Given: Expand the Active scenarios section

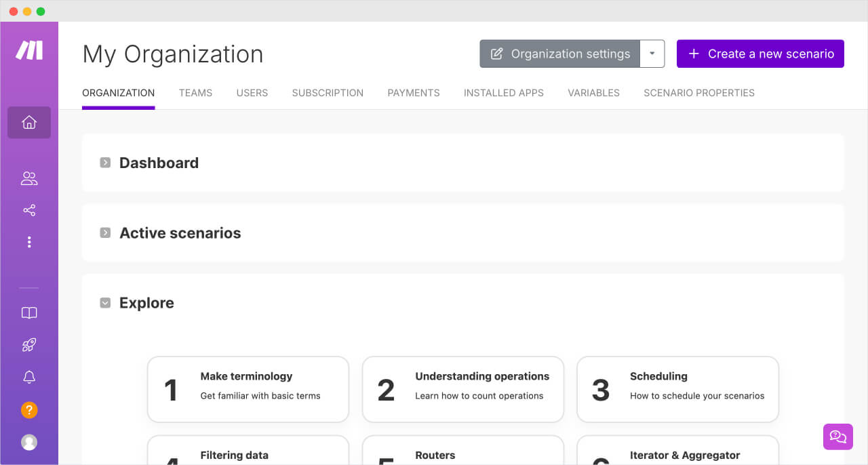Looking at the screenshot, I should 105,232.
